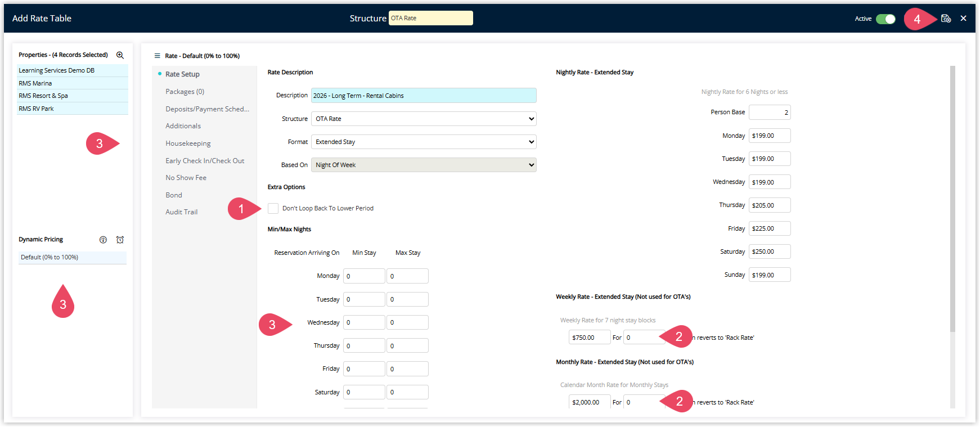Click Wednesday nightly rate field
The image size is (980, 427).
click(770, 182)
